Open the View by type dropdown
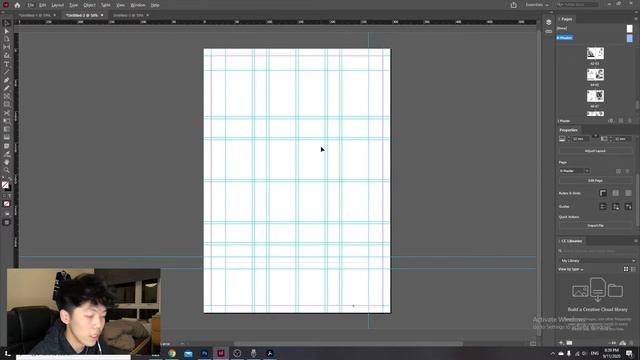The width and height of the screenshot is (640, 360). 571,269
